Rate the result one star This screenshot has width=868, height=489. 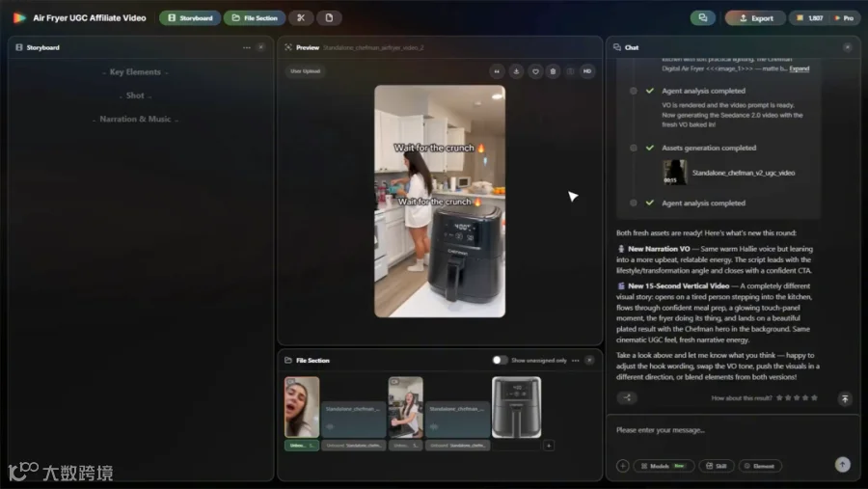(x=779, y=397)
